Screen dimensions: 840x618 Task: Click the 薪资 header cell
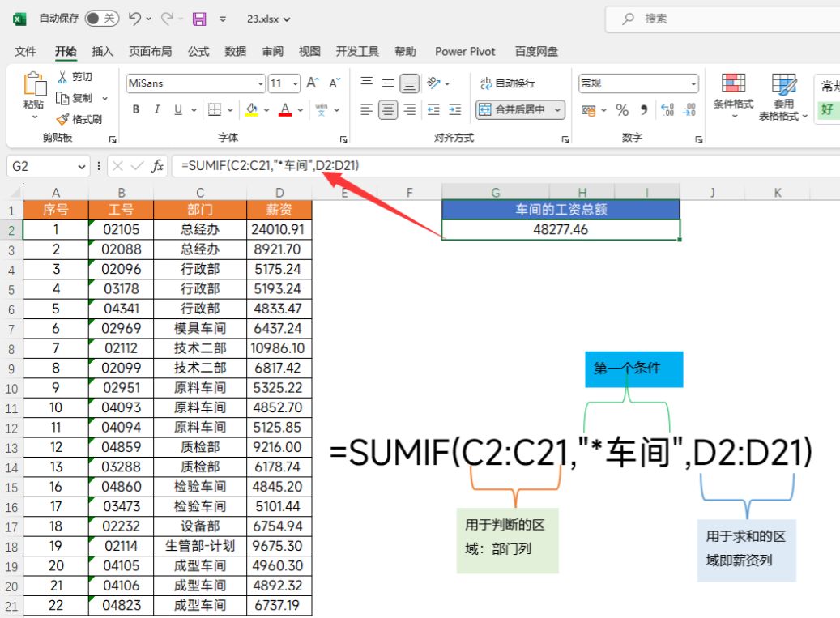pos(279,210)
